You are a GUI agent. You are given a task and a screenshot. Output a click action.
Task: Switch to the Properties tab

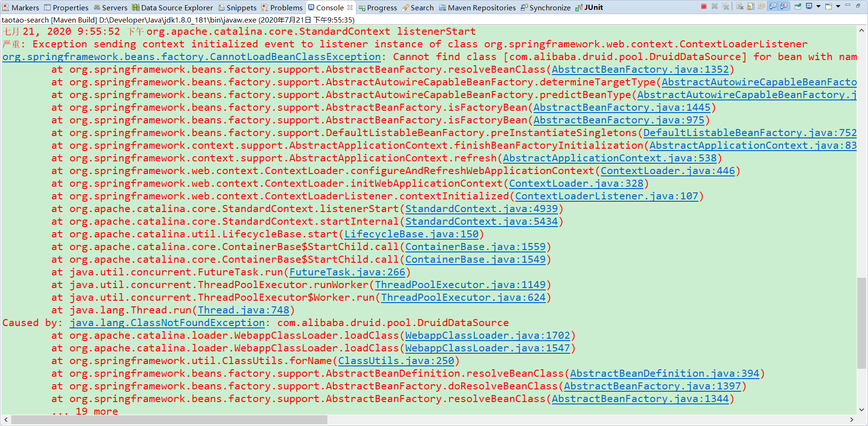[66, 8]
